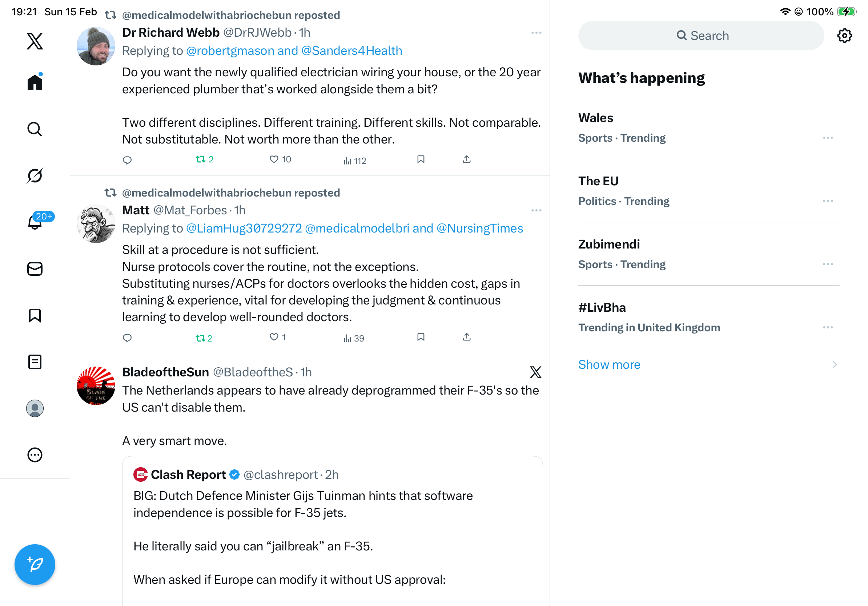Open BladeoftheSun's profile picture

click(x=96, y=385)
